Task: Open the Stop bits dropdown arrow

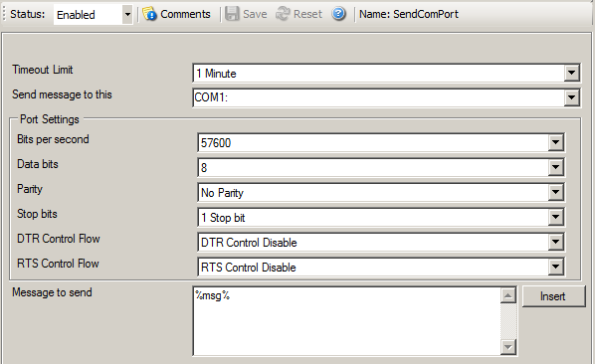Action: pyautogui.click(x=555, y=217)
